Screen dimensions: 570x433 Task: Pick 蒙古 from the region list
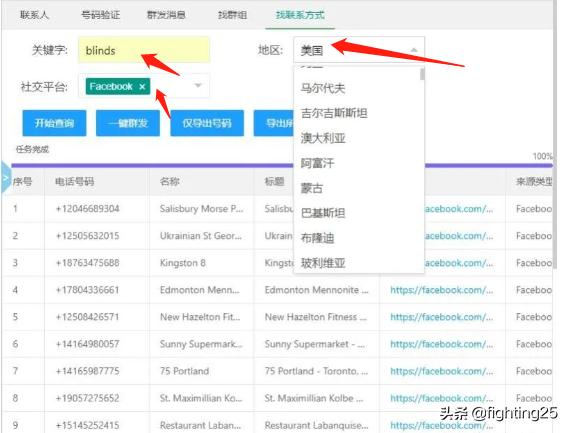[x=359, y=188]
